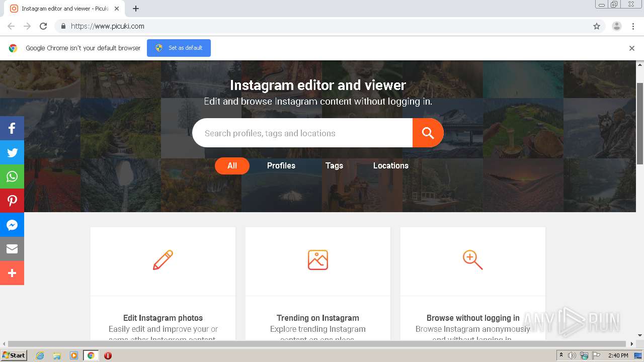
Task: Click the vertical page scrollbar thumb
Action: coord(640,123)
